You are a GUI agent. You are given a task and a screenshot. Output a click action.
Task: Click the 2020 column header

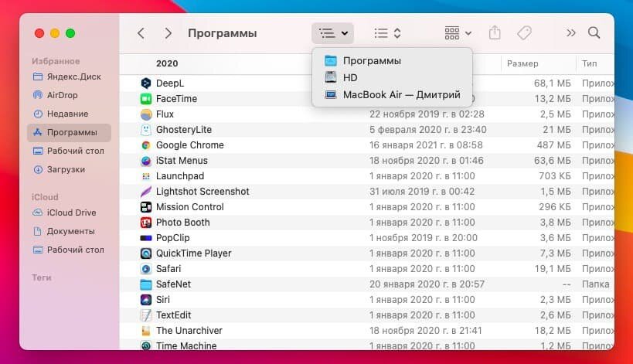167,64
